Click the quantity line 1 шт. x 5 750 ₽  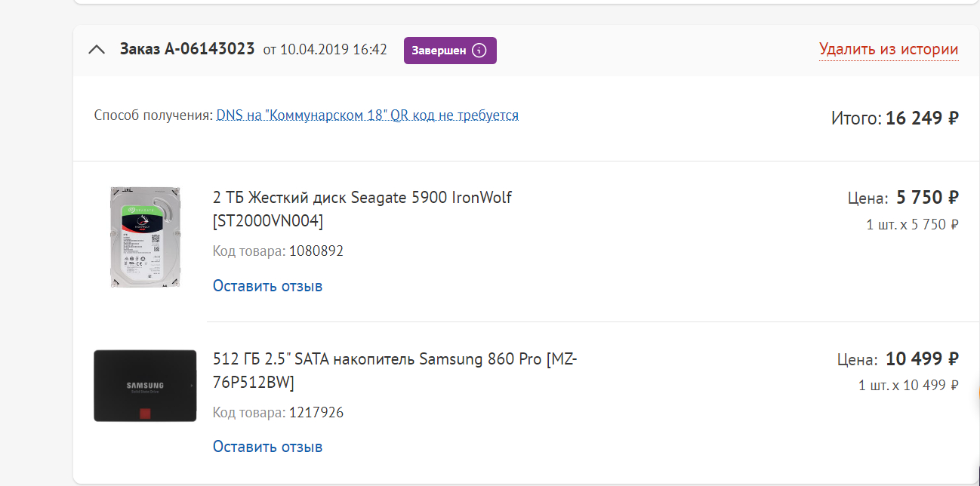(912, 224)
